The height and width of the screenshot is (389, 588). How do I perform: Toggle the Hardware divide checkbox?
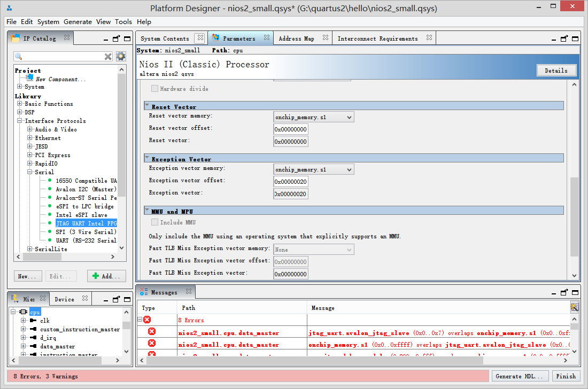pos(154,89)
